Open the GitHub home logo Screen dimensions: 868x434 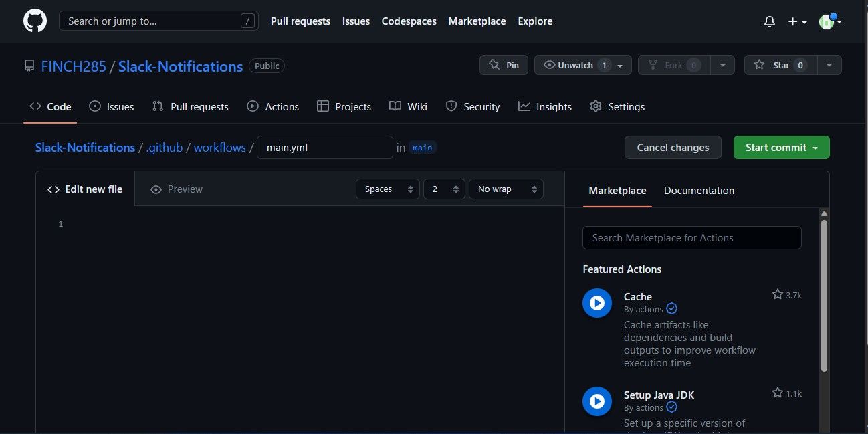[34, 21]
